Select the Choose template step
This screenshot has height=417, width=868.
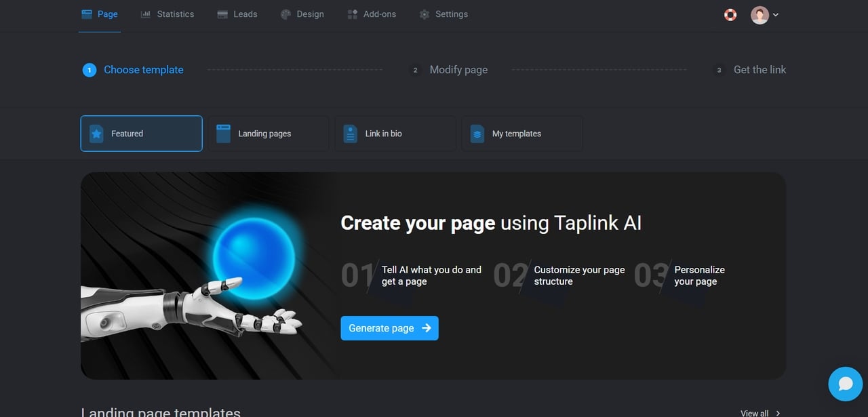133,70
